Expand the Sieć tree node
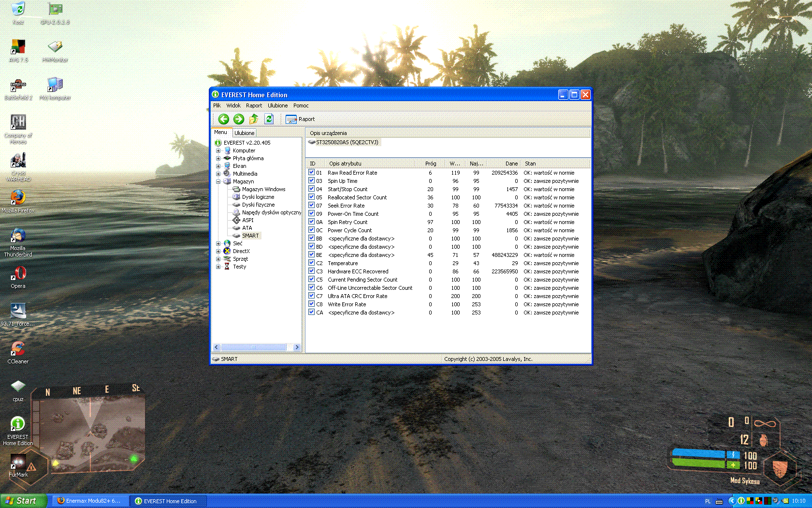 tap(218, 243)
